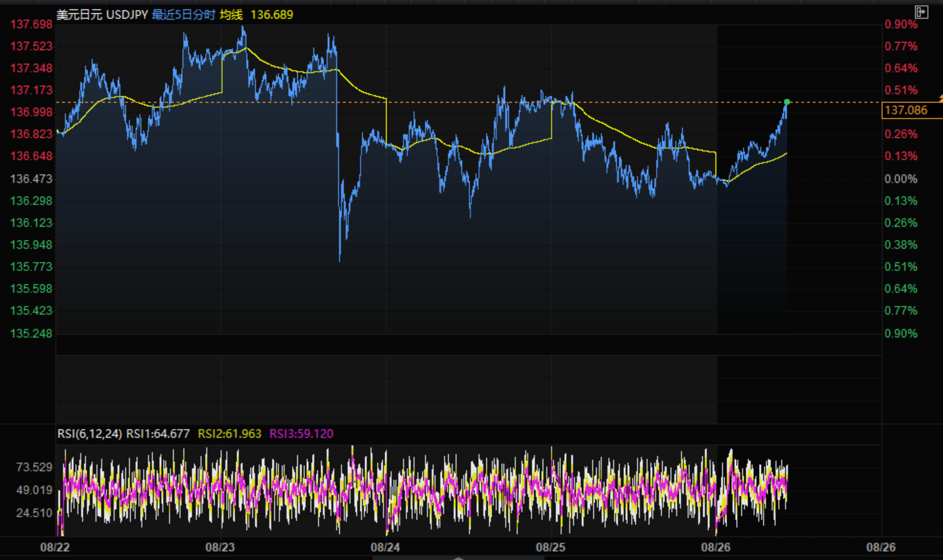Click the yellow 均线 legend label
The width and height of the screenshot is (943, 560).
231,15
